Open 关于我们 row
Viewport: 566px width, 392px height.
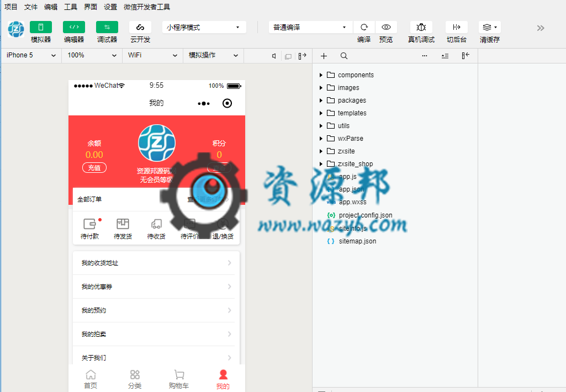tap(156, 357)
